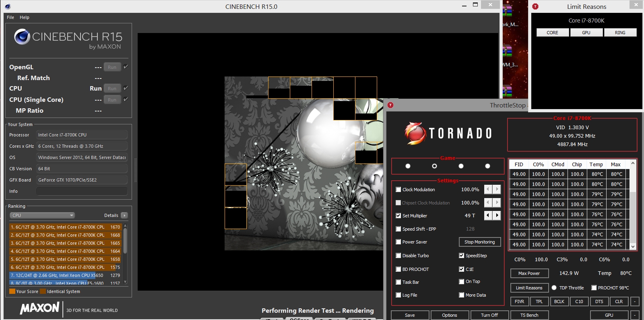Click the Save button in ThrottleStop

tap(410, 315)
